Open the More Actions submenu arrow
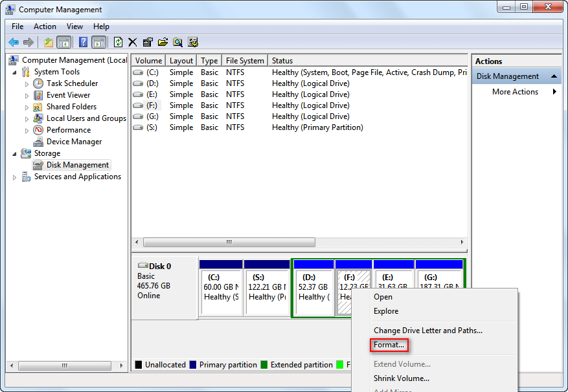This screenshot has height=392, width=568. click(554, 92)
